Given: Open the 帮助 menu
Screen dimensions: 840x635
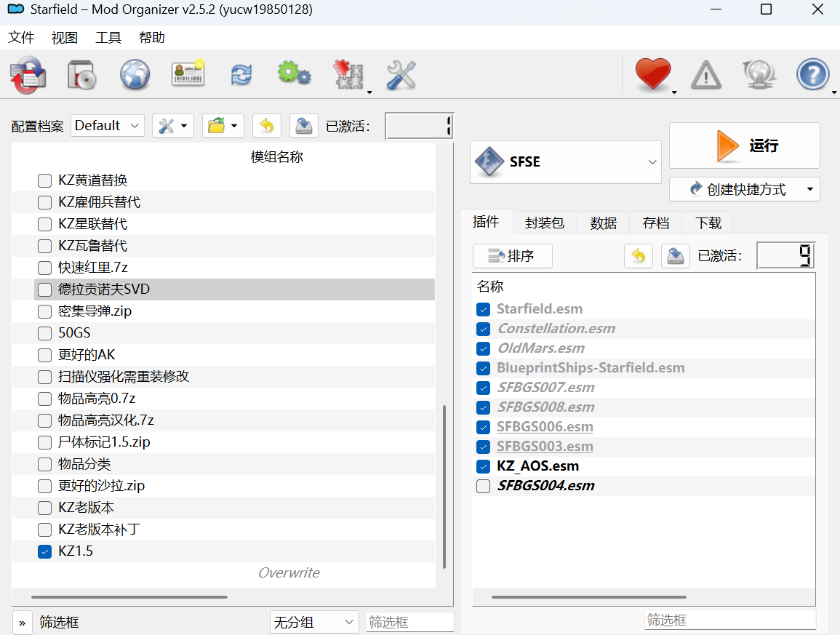Looking at the screenshot, I should click(151, 38).
